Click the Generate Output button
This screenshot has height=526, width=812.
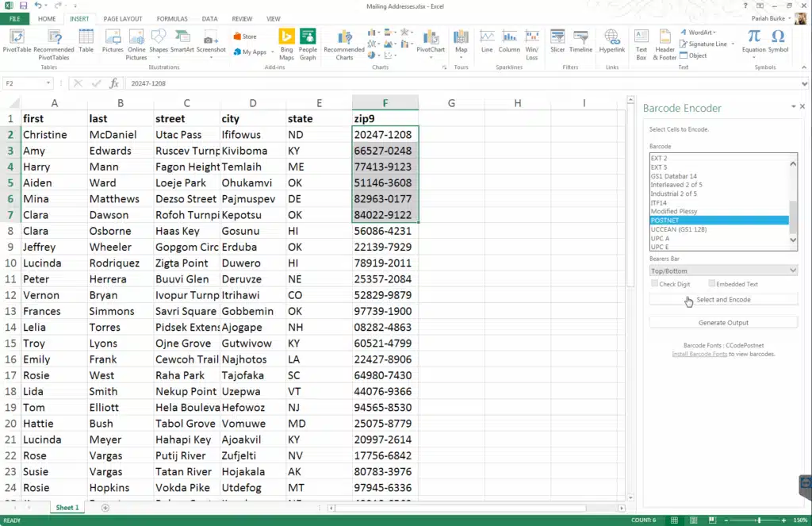[722, 323]
